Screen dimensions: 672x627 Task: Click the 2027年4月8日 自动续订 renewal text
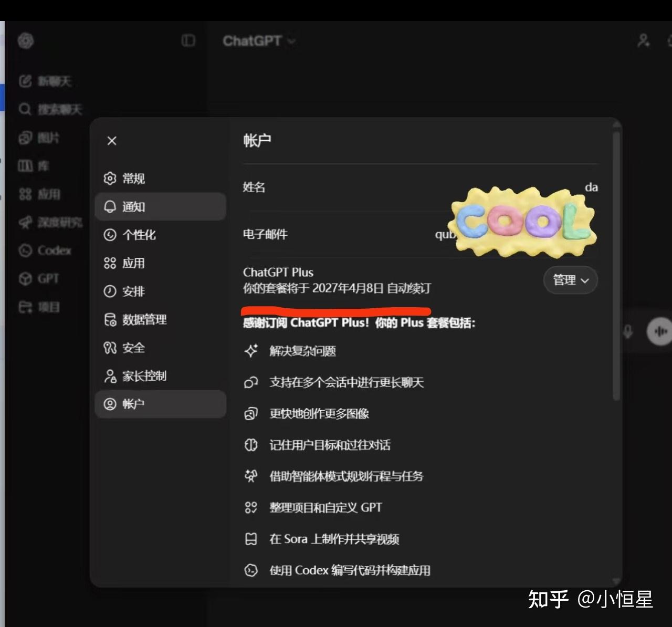point(372,288)
